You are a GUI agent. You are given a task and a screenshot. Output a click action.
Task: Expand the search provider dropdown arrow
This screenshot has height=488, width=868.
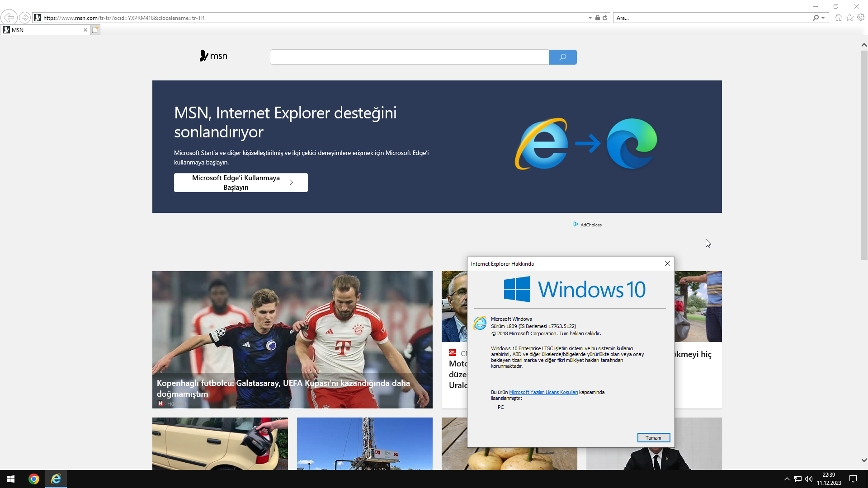coord(823,18)
